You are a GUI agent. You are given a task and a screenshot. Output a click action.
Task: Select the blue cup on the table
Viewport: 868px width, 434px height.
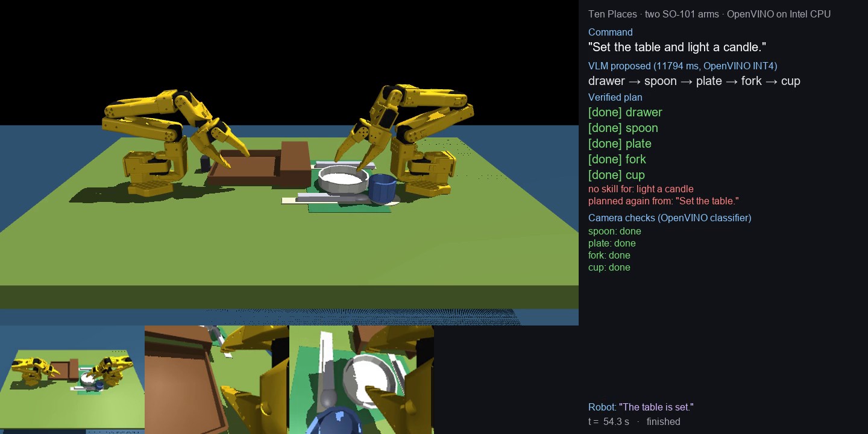tap(382, 188)
